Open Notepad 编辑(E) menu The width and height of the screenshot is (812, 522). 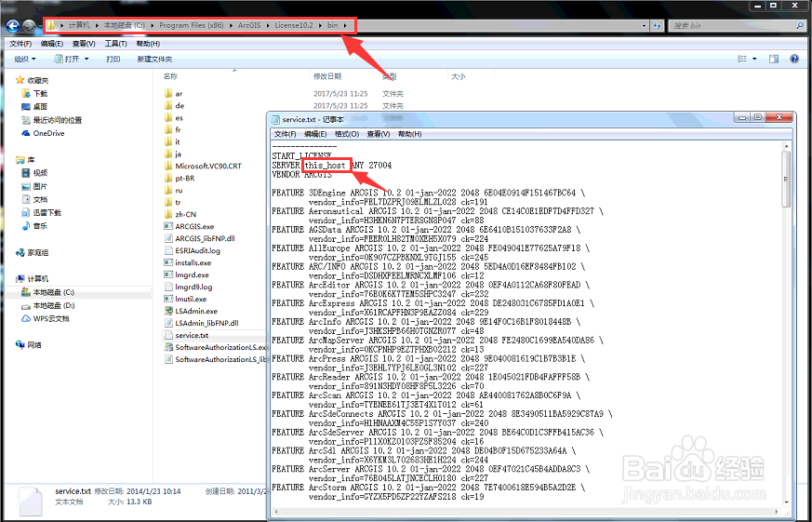pos(315,134)
